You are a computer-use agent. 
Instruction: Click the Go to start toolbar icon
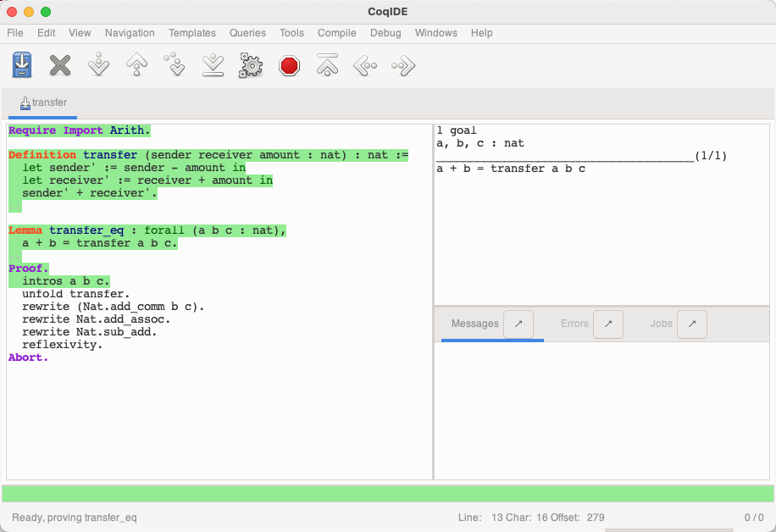click(327, 65)
